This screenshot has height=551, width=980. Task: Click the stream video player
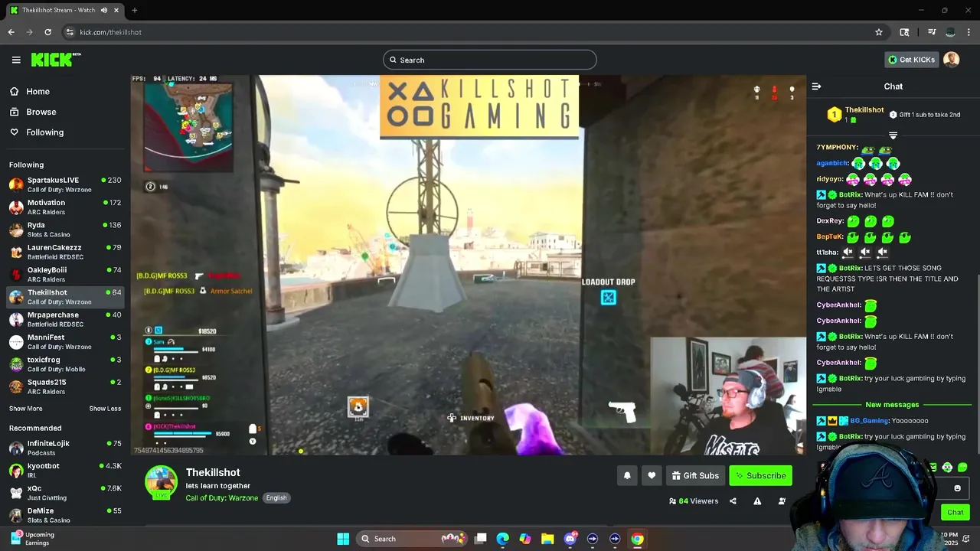[x=468, y=265]
